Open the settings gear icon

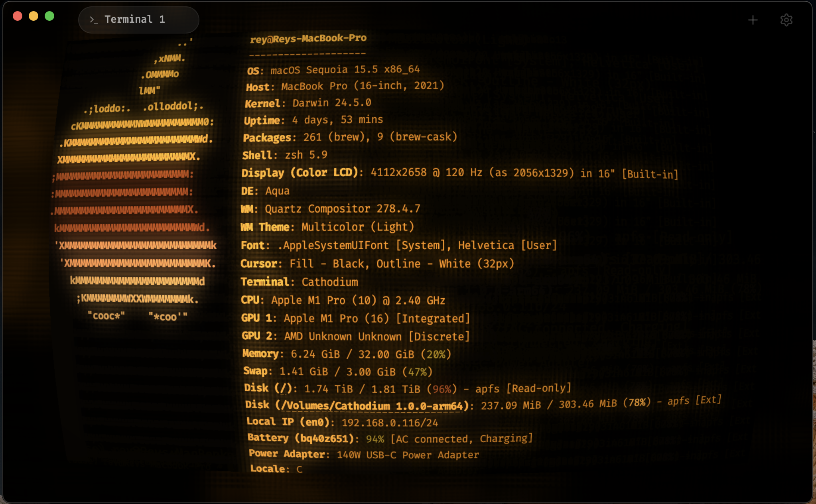pos(786,20)
